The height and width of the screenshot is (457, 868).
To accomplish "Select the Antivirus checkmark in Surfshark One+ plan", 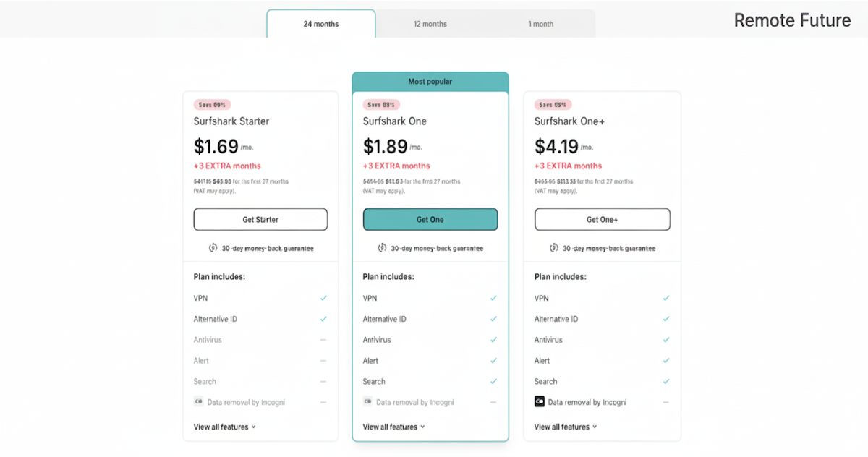I will coord(665,339).
